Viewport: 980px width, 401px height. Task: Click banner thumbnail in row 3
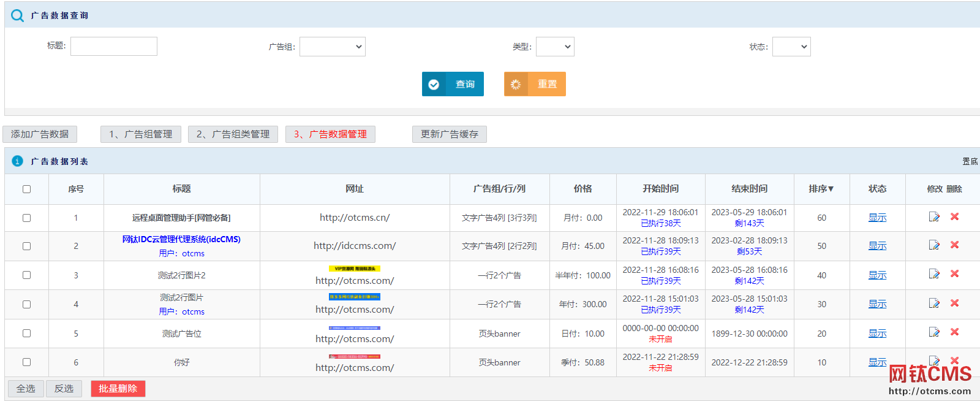(355, 269)
